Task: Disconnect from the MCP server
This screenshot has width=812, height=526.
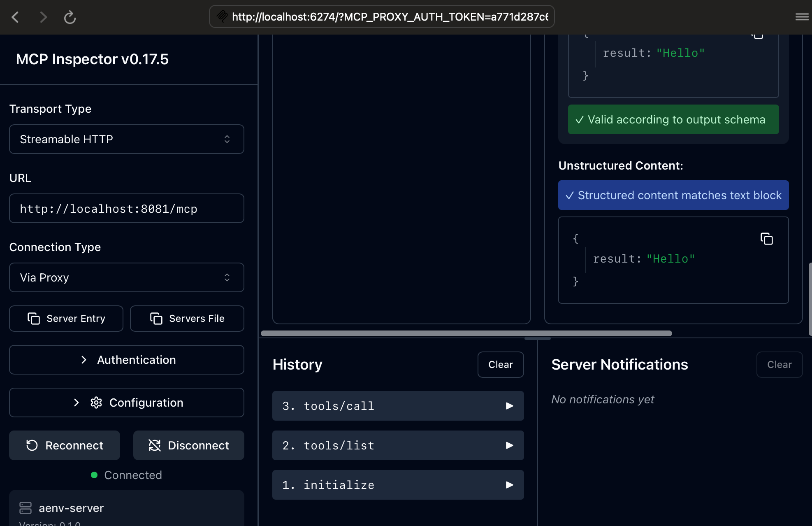Action: pos(189,445)
